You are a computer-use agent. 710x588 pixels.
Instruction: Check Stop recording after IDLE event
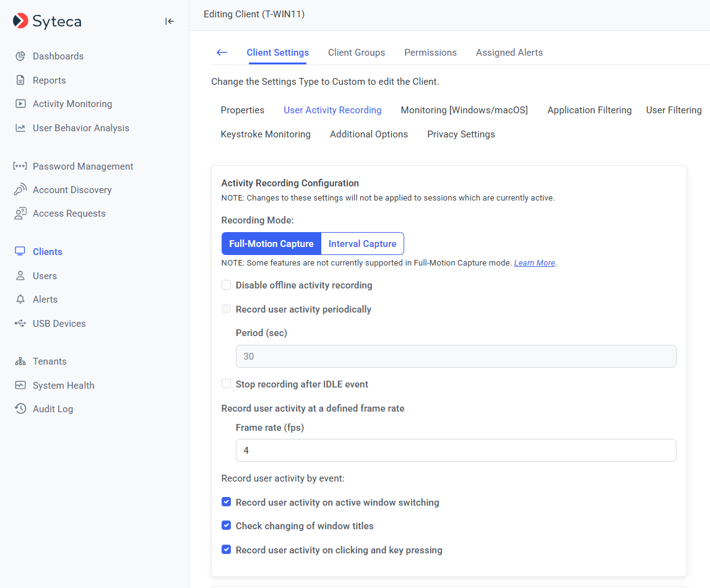pos(227,384)
